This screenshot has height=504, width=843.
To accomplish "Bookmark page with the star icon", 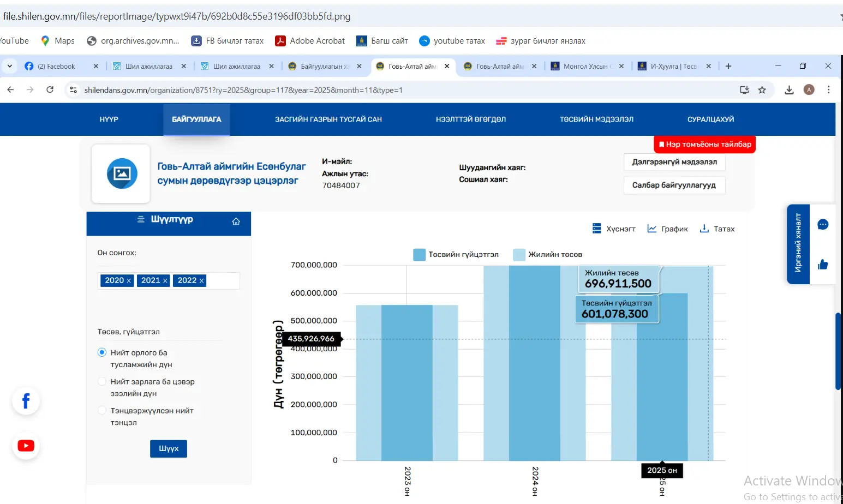I will coord(762,90).
